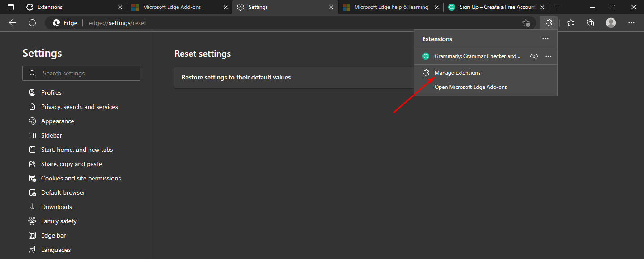The width and height of the screenshot is (644, 259).
Task: Close the Grammarly Sign Up tab
Action: (542, 7)
